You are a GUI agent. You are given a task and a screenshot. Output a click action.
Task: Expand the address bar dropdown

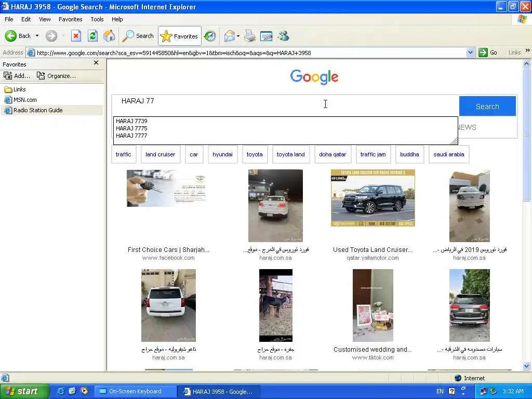click(x=470, y=52)
